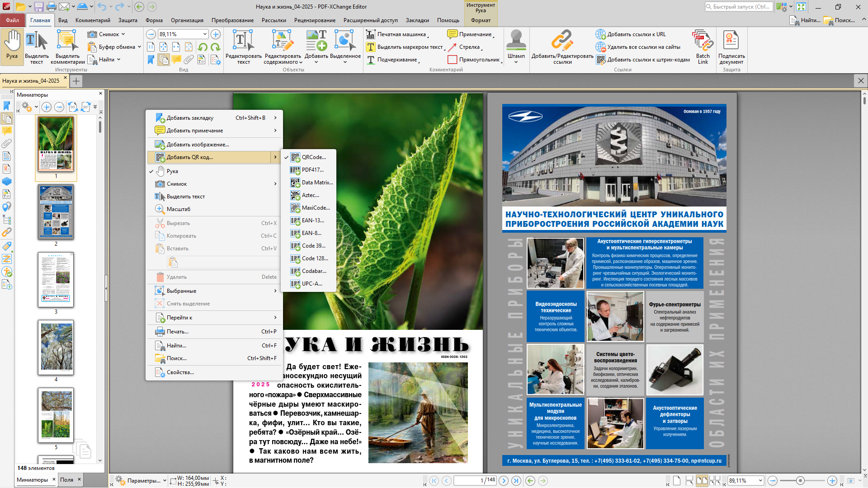This screenshot has width=868, height=488.
Task: Click the zoom slider handle in the status bar
Action: pyautogui.click(x=800, y=481)
